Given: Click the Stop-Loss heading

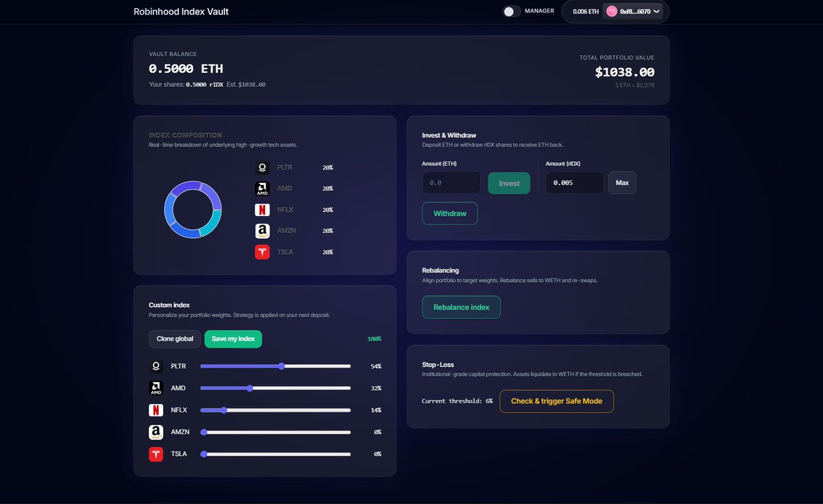Looking at the screenshot, I should point(438,365).
